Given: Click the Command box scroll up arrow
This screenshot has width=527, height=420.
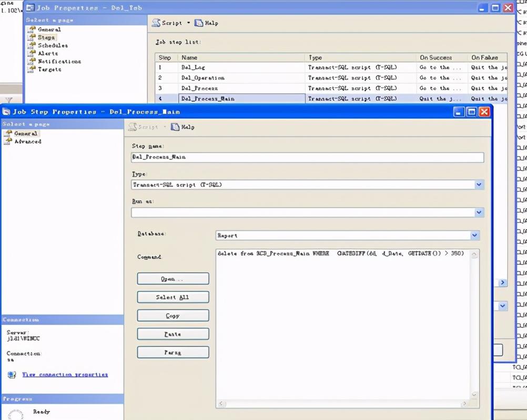Looking at the screenshot, I should [474, 255].
